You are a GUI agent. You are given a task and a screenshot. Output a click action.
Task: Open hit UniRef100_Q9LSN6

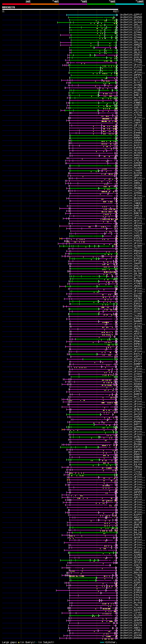[x=131, y=273]
